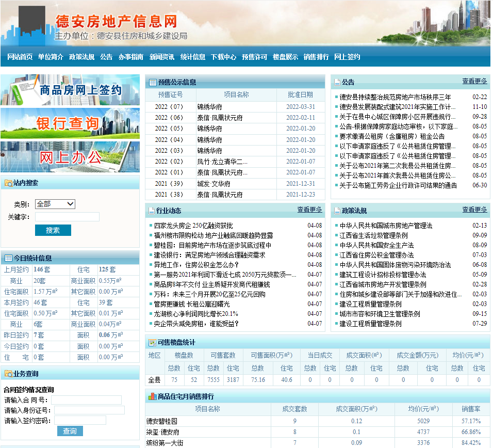Click the 请输入身份证号 input field
This screenshot has height=448, width=493.
pyautogui.click(x=89, y=410)
